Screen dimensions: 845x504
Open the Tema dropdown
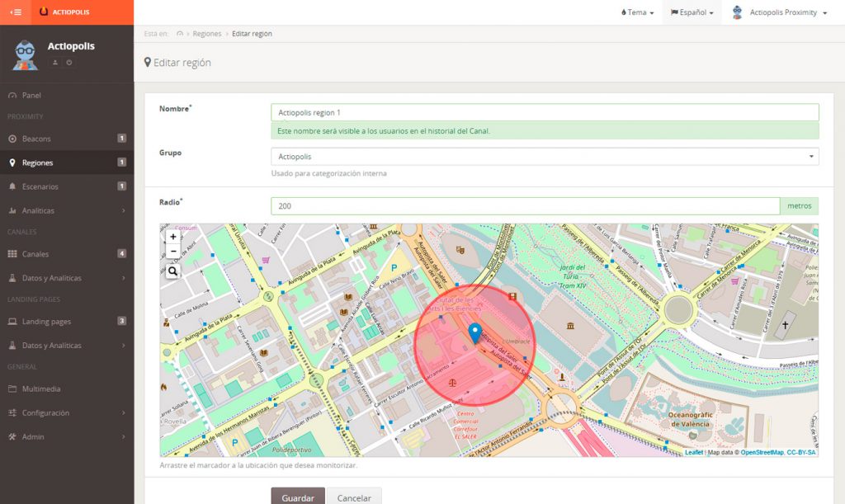(638, 12)
